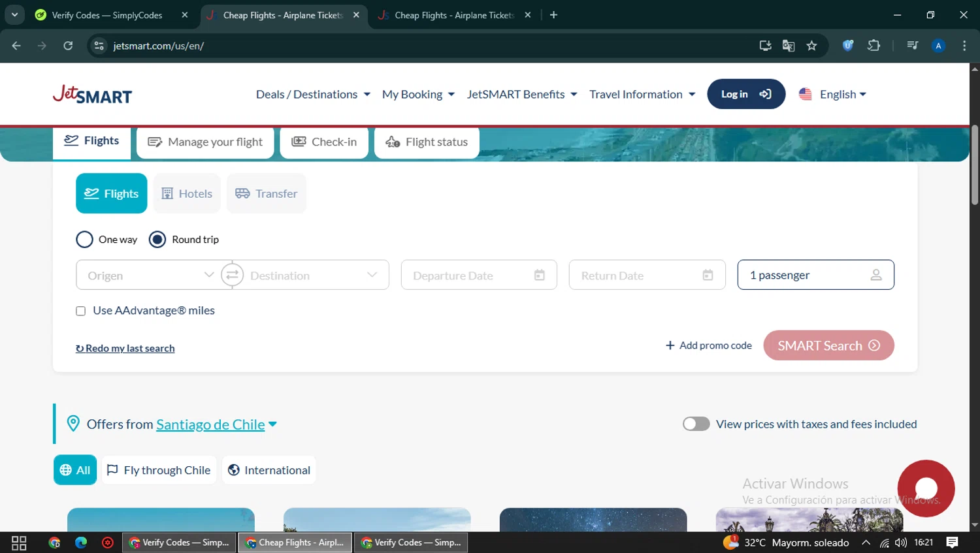Switch to the Flight status tab
The height and width of the screenshot is (553, 980).
427,142
